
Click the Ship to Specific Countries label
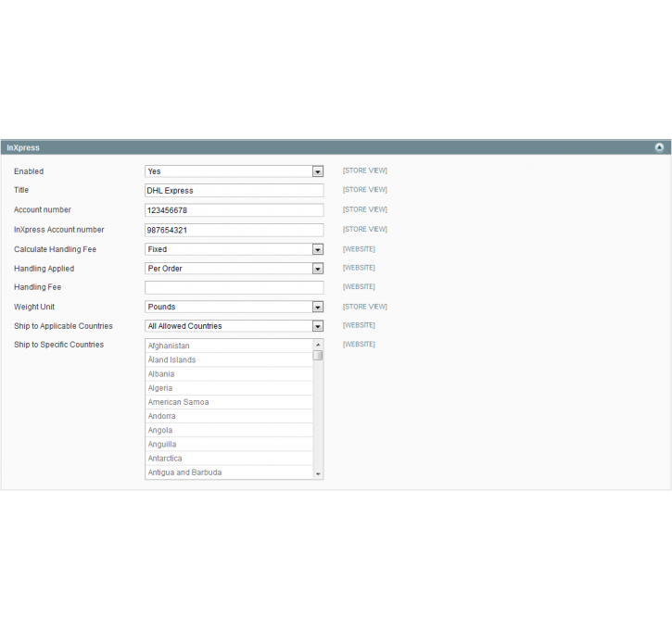pos(58,345)
